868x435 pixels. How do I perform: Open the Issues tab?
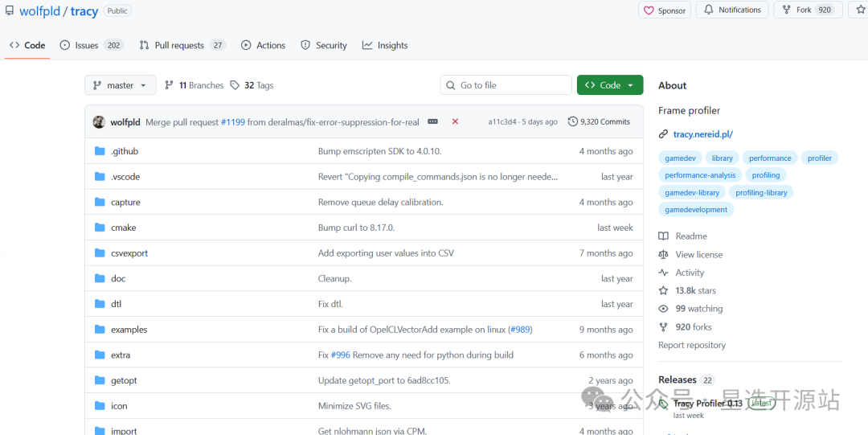(x=92, y=46)
